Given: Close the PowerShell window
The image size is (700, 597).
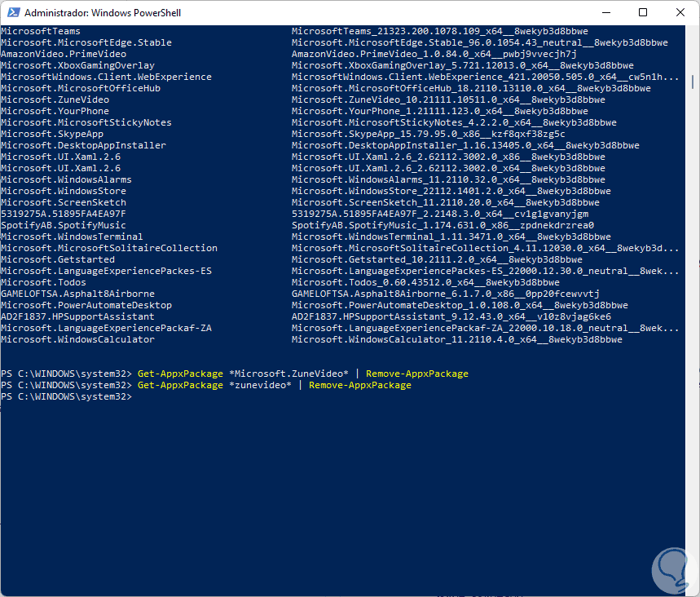Looking at the screenshot, I should (680, 12).
